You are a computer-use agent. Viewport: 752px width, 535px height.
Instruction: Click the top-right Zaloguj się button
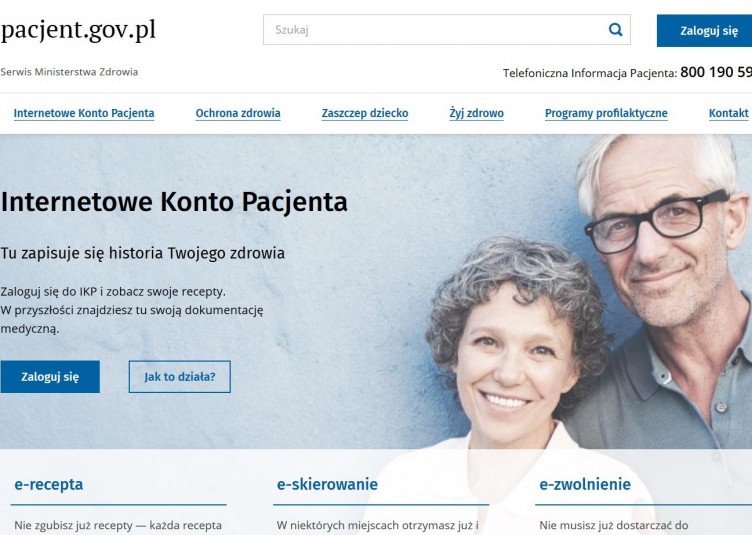(705, 31)
